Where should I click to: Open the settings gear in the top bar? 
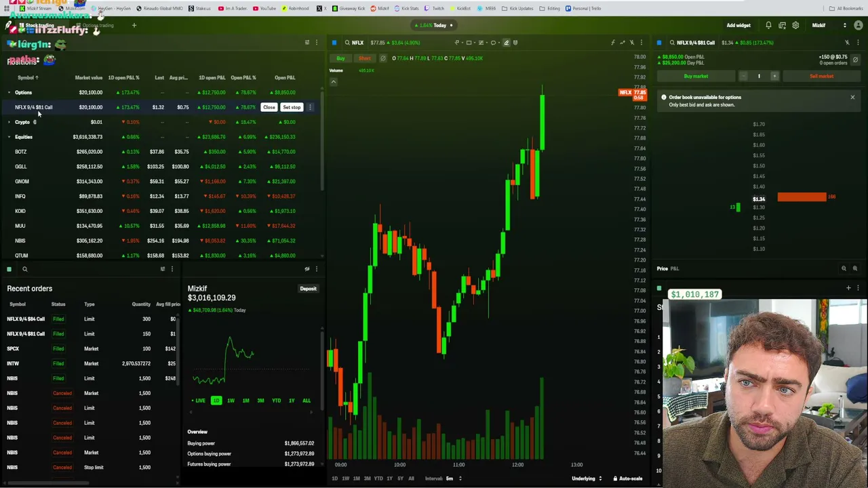point(795,26)
